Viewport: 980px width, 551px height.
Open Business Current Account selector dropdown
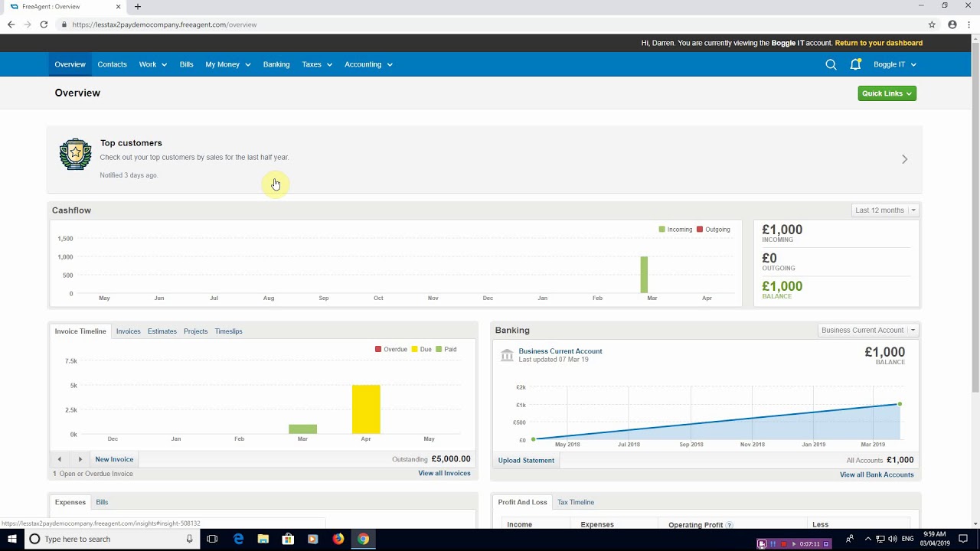[867, 330]
